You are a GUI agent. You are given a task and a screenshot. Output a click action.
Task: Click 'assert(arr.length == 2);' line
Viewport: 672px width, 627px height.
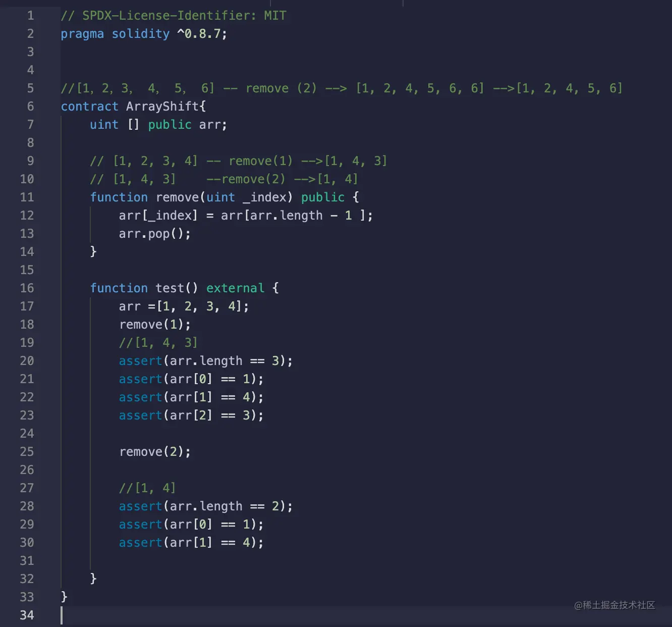click(x=206, y=506)
